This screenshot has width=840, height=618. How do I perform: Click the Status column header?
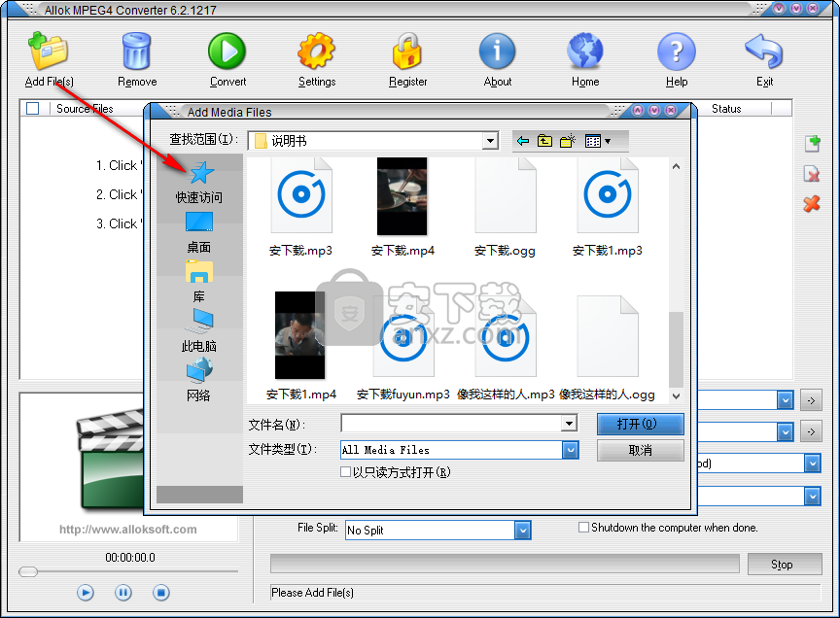pos(726,109)
